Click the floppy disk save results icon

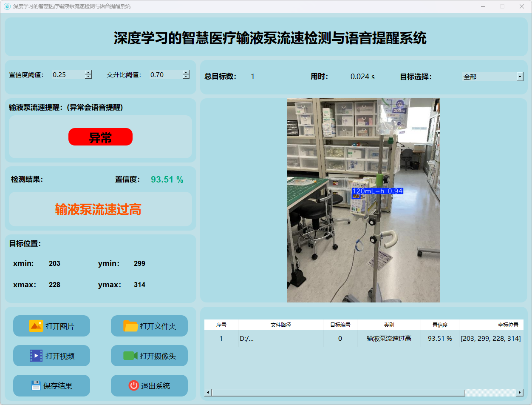(36, 385)
